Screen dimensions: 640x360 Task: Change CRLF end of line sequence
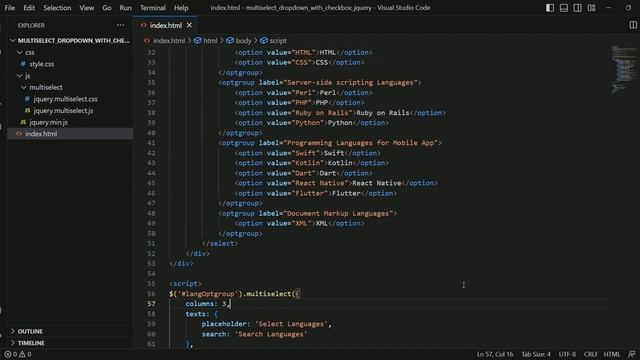tap(591, 354)
